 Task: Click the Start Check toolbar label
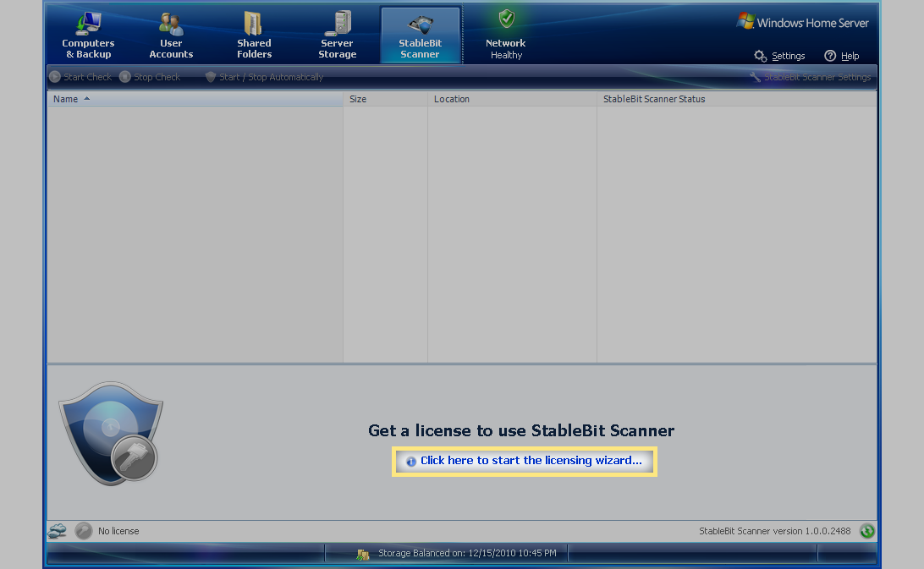[87, 77]
